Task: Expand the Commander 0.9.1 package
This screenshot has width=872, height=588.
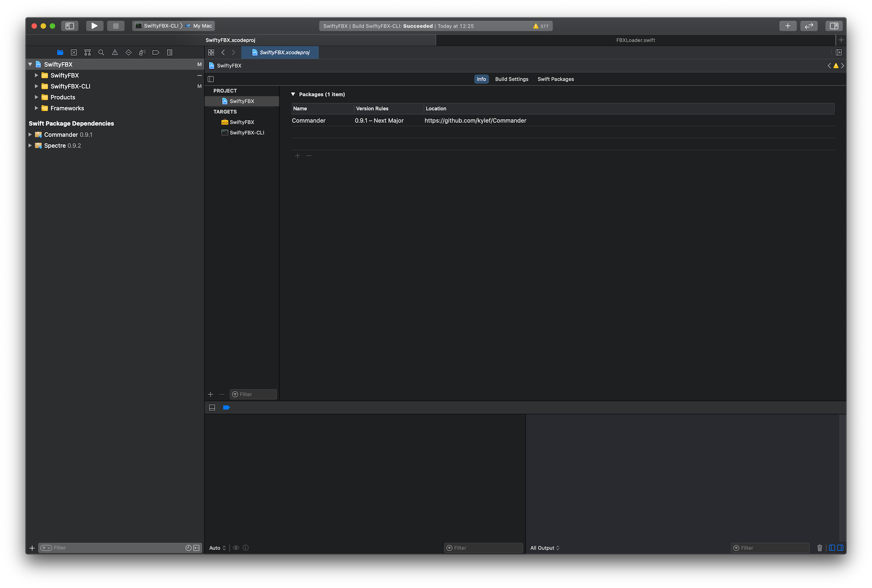Action: pos(30,134)
